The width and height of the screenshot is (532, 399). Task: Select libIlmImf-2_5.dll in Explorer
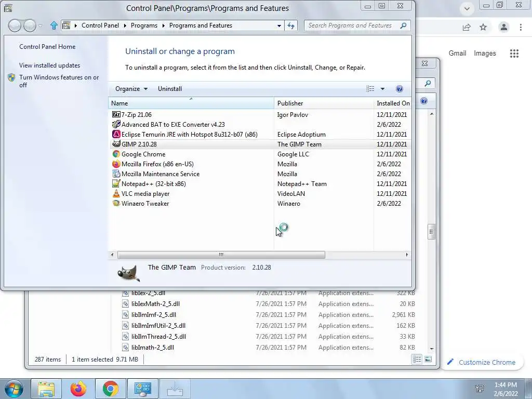point(154,315)
